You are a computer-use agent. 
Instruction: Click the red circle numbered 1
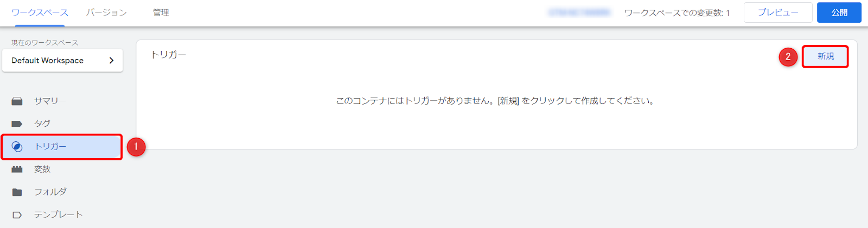(136, 147)
